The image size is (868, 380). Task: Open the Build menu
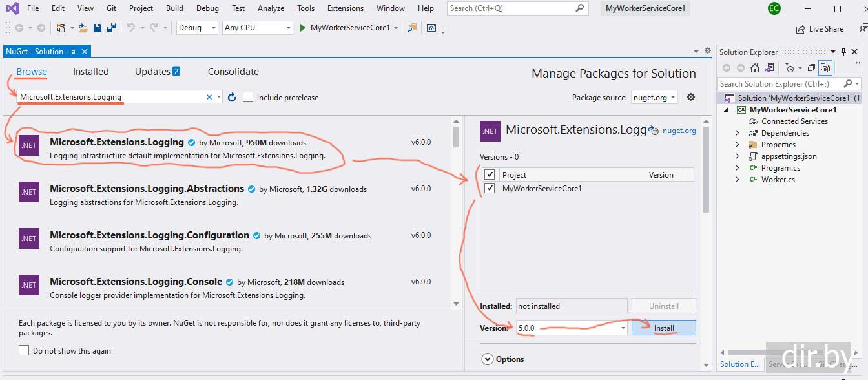174,8
